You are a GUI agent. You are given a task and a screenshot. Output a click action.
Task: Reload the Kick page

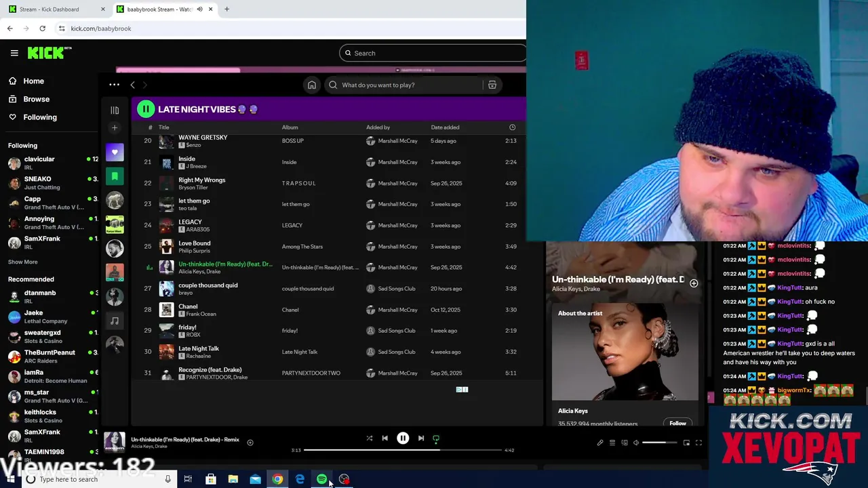click(x=42, y=28)
